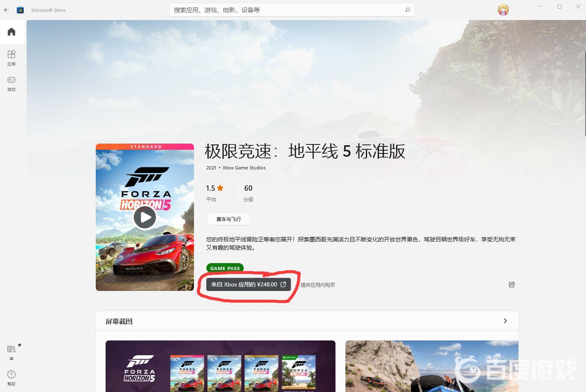Click the Microsoft Store logo icon

pyautogui.click(x=20, y=10)
